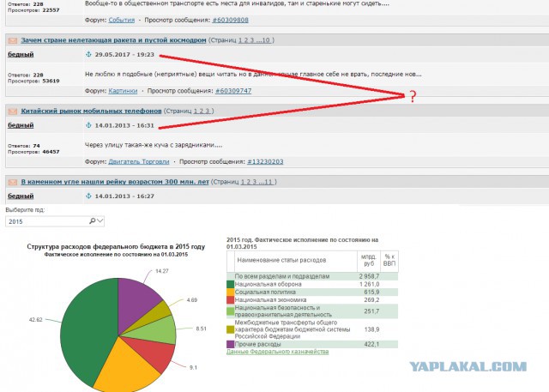Click the value 615,9 for Социальная политика
The width and height of the screenshot is (549, 392).
tap(371, 292)
